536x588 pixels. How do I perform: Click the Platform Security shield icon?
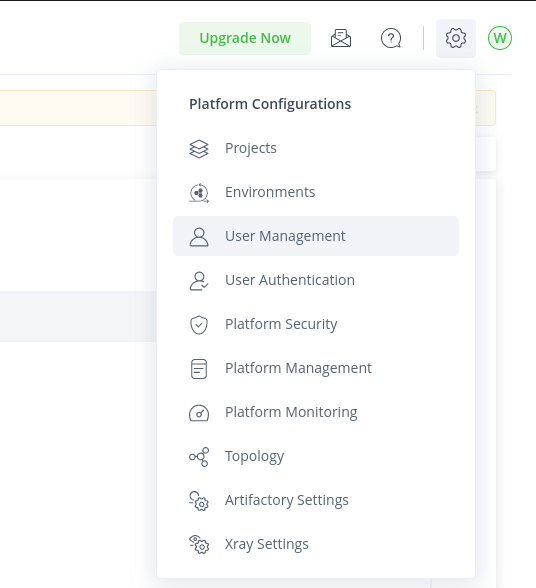point(199,325)
